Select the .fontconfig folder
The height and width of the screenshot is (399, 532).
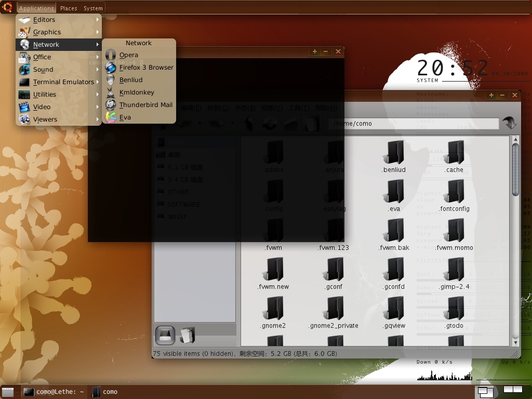tap(454, 196)
